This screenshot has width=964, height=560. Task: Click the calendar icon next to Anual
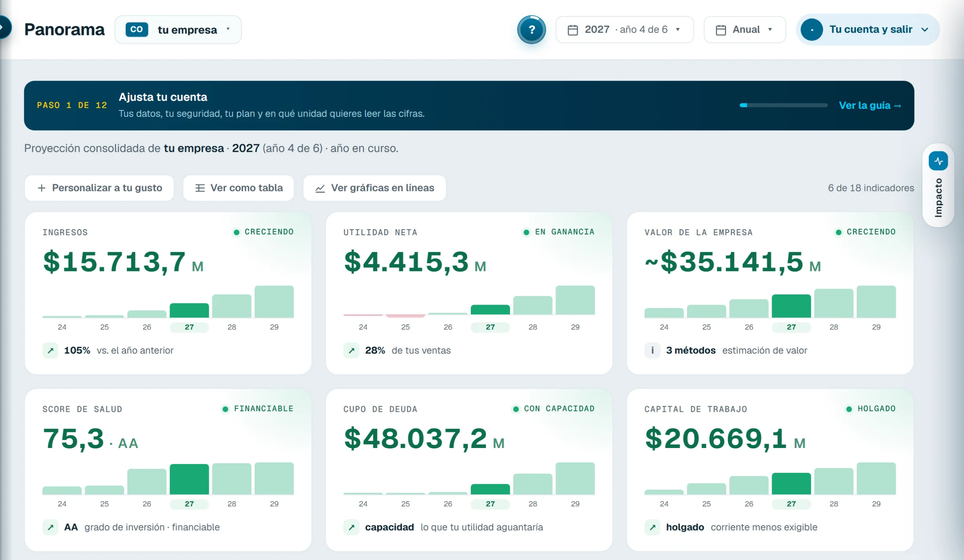(721, 30)
